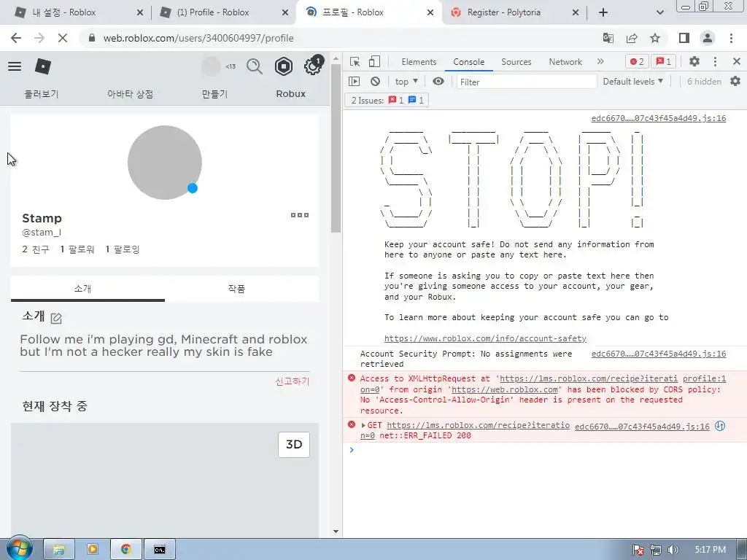
Task: Switch to the Console tab
Action: coord(469,62)
